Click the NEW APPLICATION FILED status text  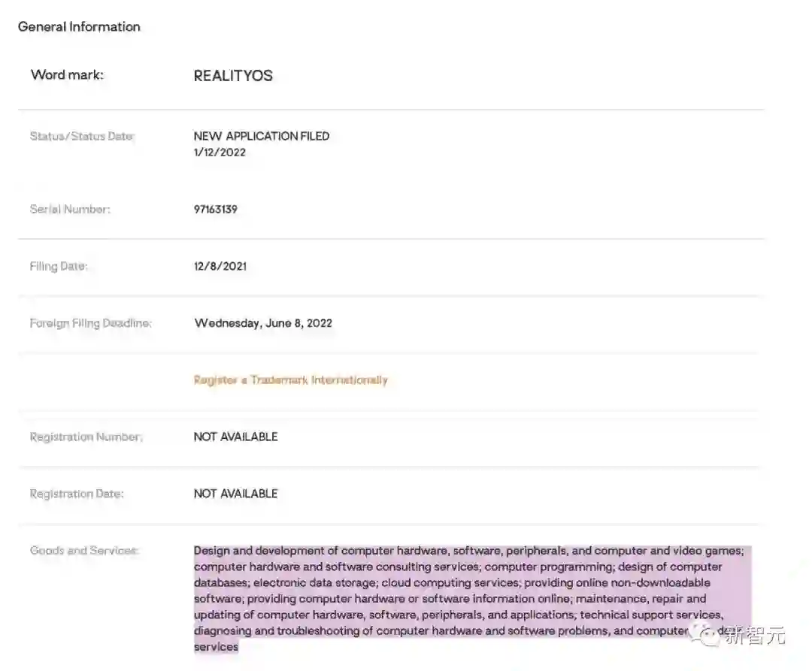(261, 136)
